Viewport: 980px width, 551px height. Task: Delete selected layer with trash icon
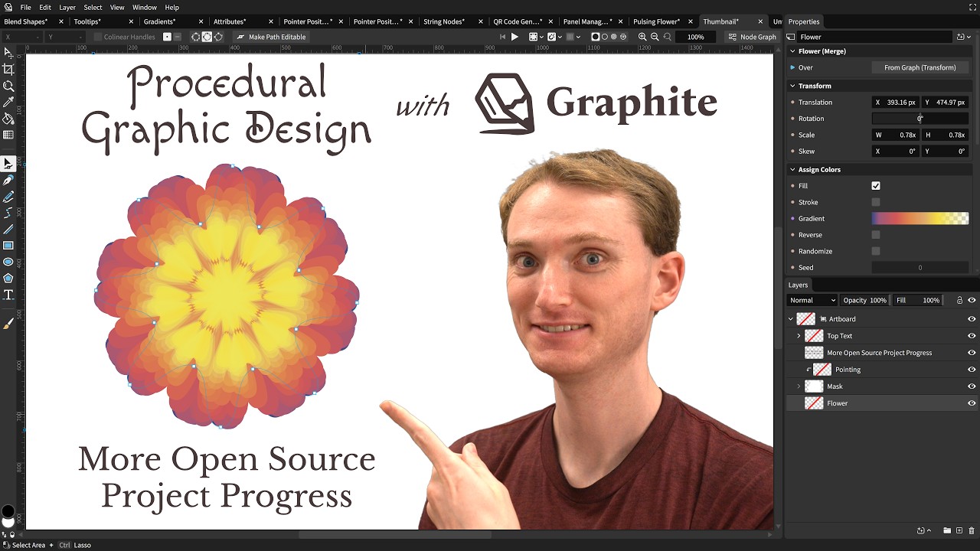(972, 530)
